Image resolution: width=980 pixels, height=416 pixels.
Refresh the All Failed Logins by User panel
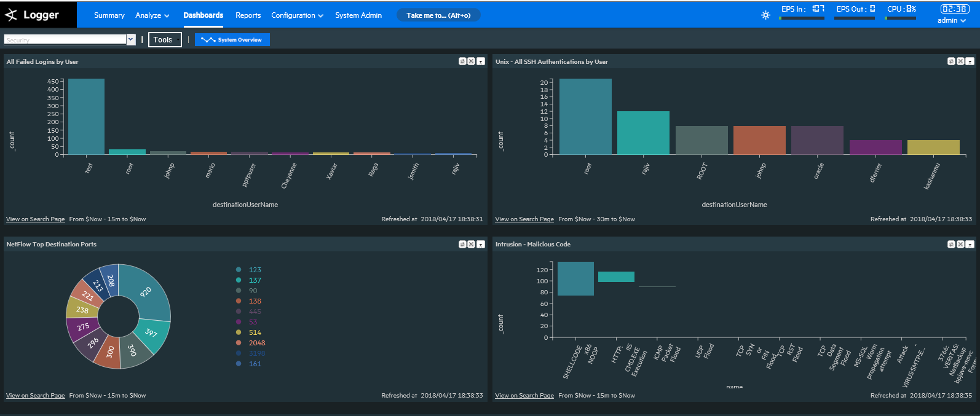[x=462, y=61]
